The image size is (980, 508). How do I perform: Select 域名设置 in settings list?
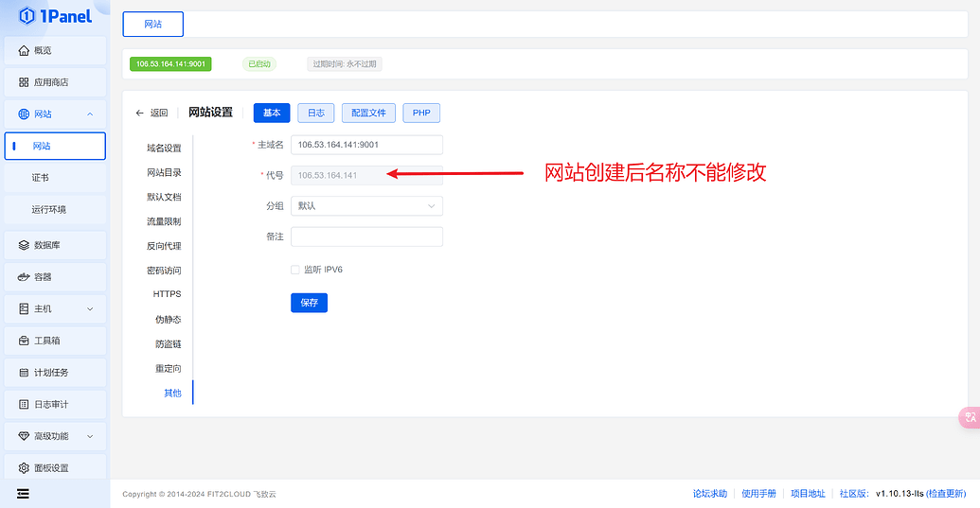click(164, 148)
